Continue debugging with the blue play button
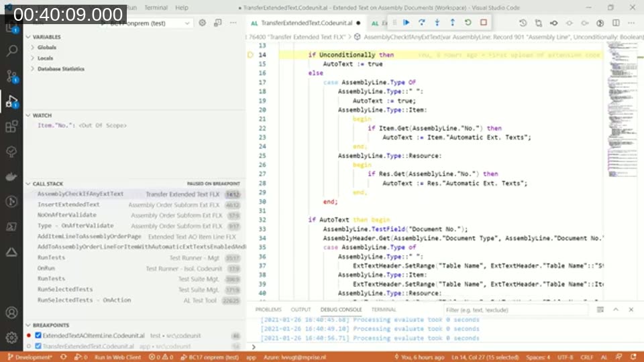The width and height of the screenshot is (644, 362). (407, 23)
